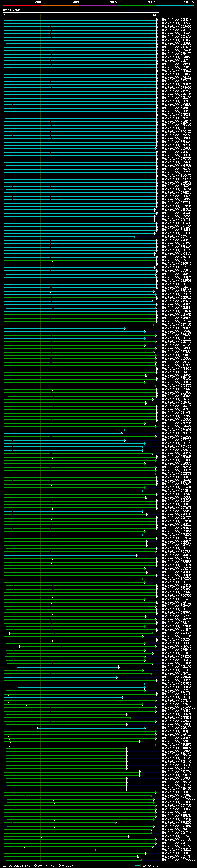The width and height of the screenshot is (197, 868).
Task: Open UniRef100_C0PA04 hit
Action: point(177,396)
